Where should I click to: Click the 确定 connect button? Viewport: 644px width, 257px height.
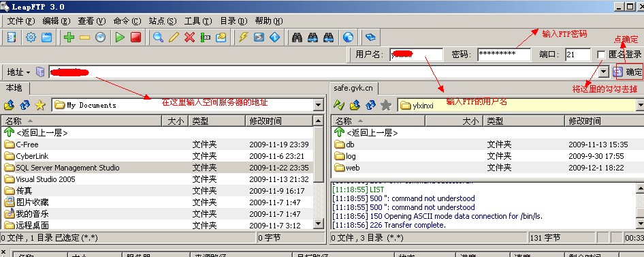pos(629,72)
